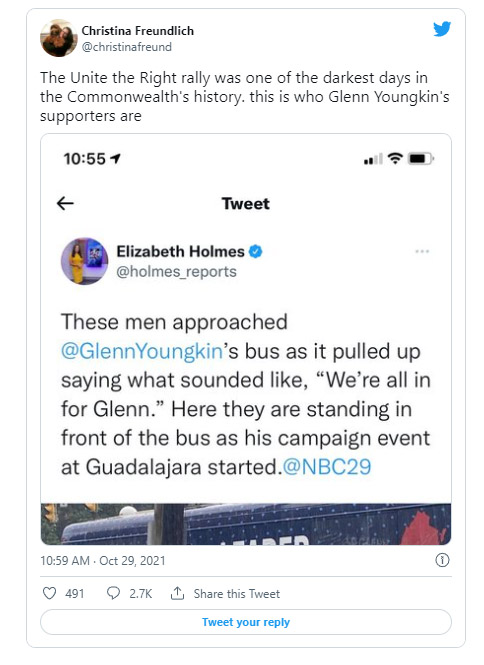Open Christina Freundlich's profile avatar
The width and height of the screenshot is (484, 665).
(x=59, y=38)
